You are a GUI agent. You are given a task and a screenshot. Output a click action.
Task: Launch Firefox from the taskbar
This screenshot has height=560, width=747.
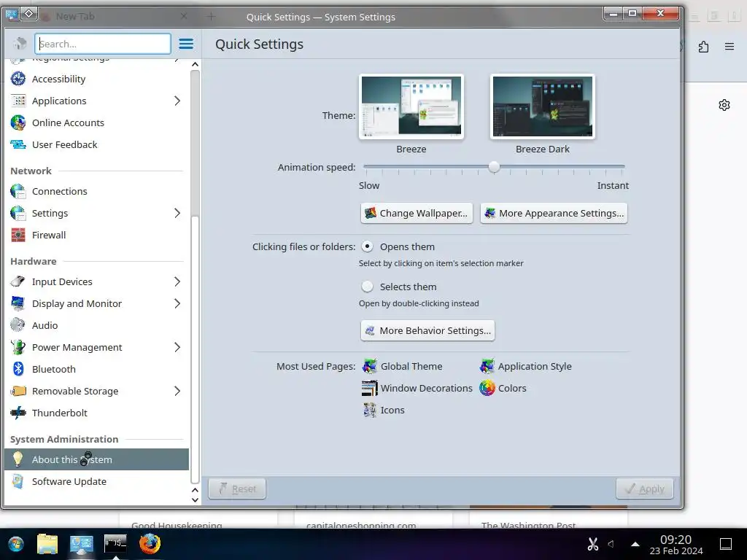point(150,544)
